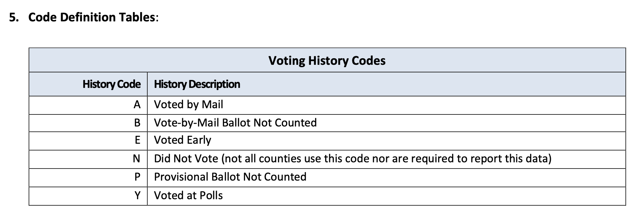The height and width of the screenshot is (224, 644).
Task: Click history code "N" cell
Action: [136, 159]
